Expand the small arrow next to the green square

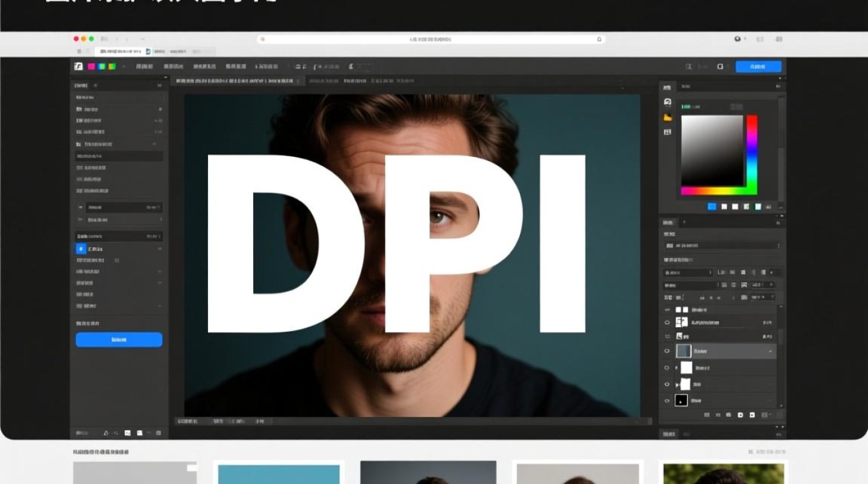(123, 66)
